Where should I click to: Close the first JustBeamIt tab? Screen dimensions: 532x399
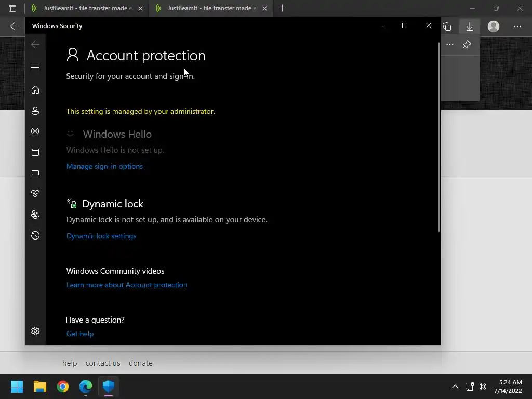coord(140,8)
